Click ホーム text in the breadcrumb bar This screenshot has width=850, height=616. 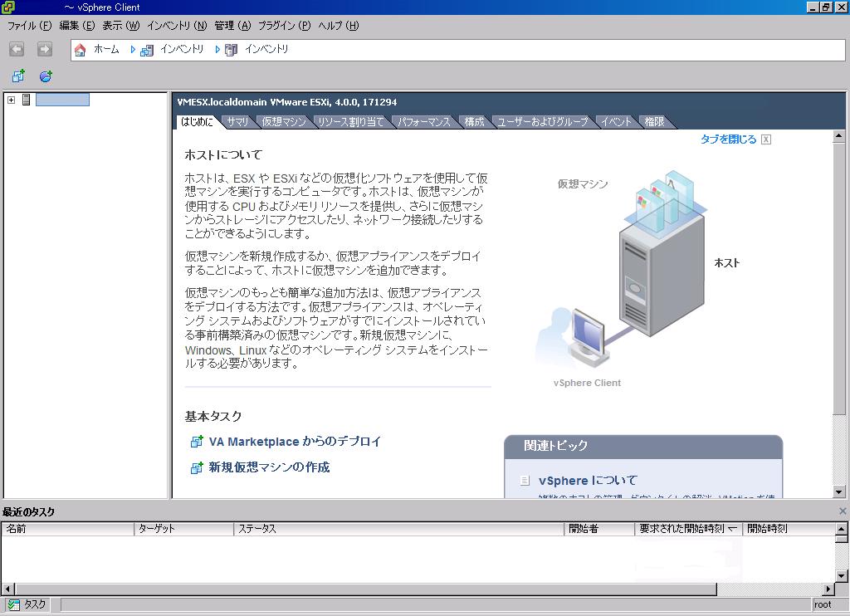point(106,49)
